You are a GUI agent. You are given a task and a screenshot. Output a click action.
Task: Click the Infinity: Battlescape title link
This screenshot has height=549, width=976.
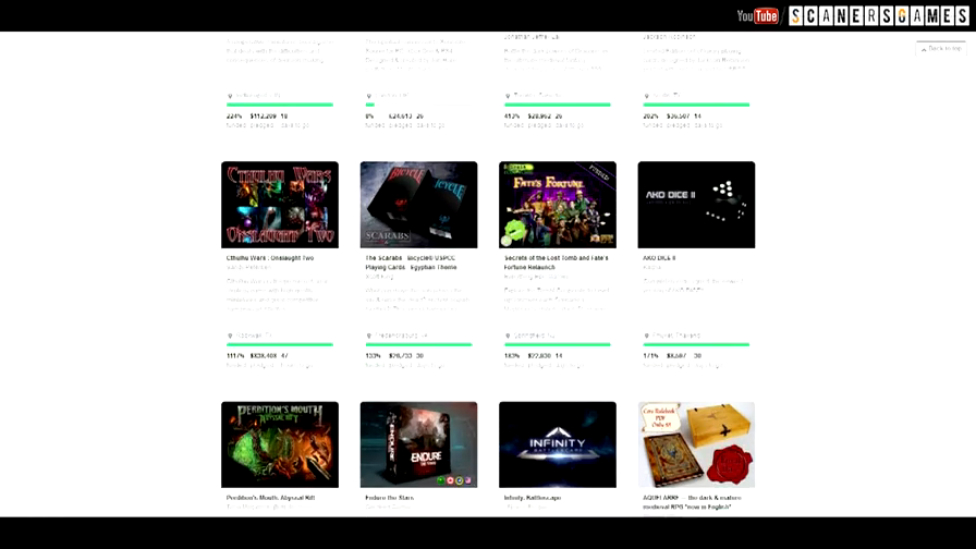click(532, 497)
